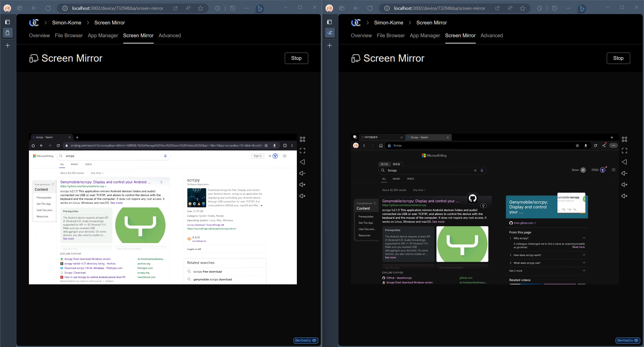Add a new device with the plus icon
The image size is (644, 347).
tap(8, 45)
